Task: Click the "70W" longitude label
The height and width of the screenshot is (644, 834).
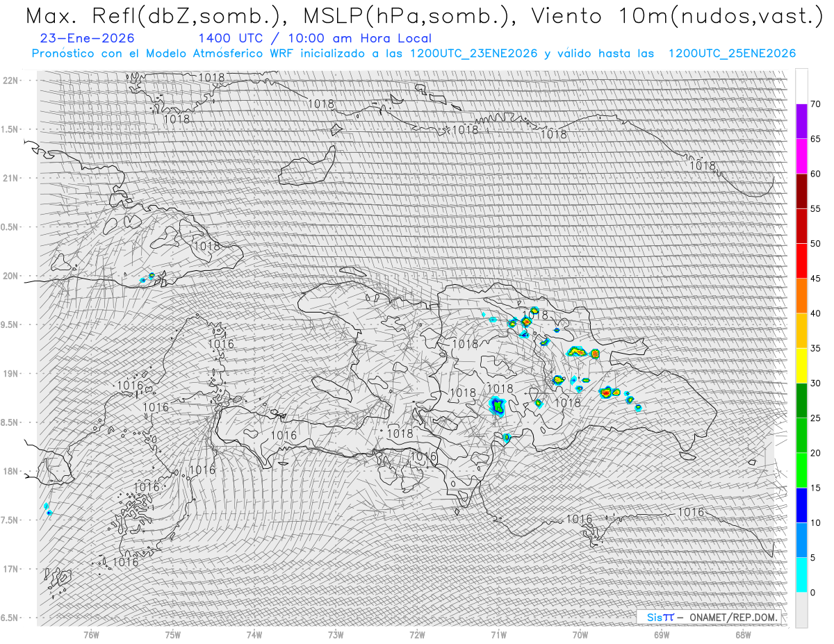Action: pyautogui.click(x=580, y=634)
